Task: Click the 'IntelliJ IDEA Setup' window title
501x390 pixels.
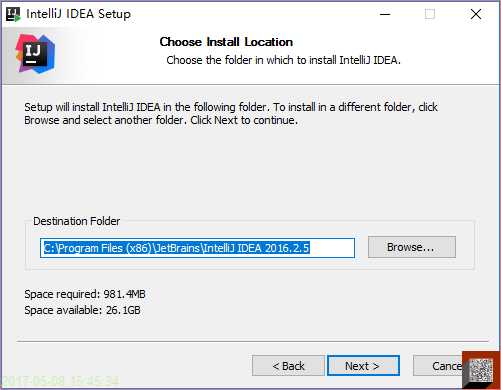Action: point(78,14)
